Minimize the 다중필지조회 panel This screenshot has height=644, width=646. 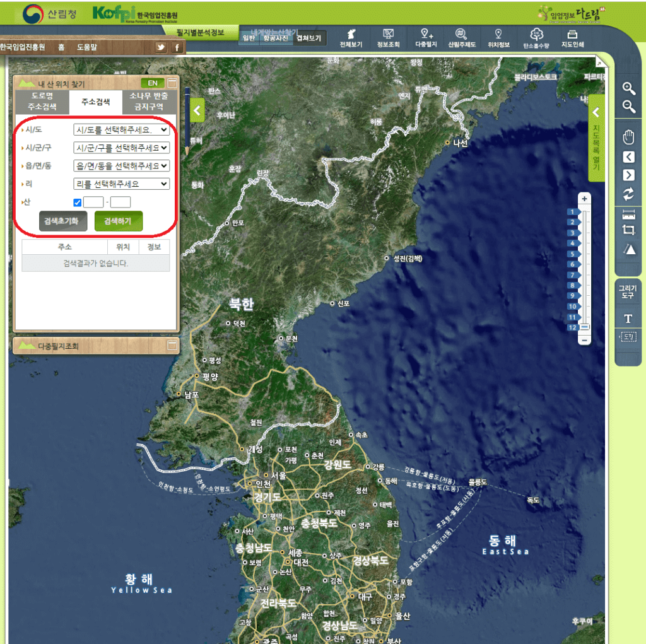pyautogui.click(x=172, y=346)
